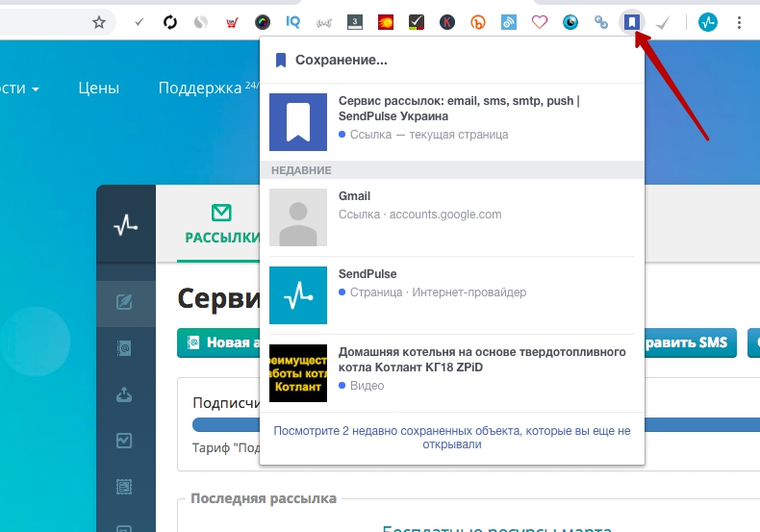Open the form template sidebar icon
This screenshot has height=532, width=760.
pos(124,487)
